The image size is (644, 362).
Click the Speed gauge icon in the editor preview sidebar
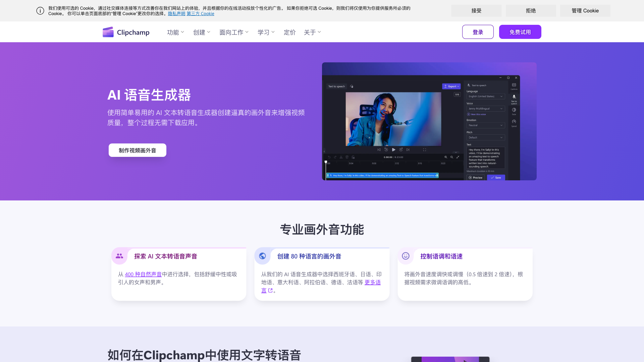(514, 122)
